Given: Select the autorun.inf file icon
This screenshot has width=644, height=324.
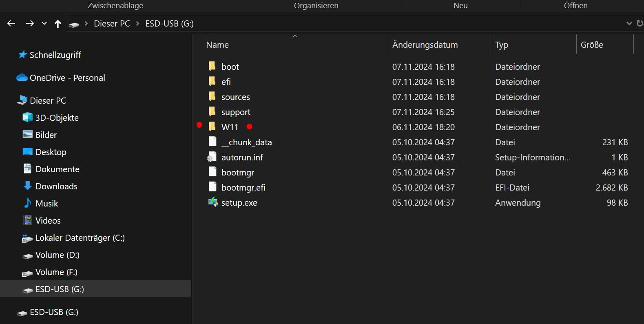Looking at the screenshot, I should click(x=212, y=157).
